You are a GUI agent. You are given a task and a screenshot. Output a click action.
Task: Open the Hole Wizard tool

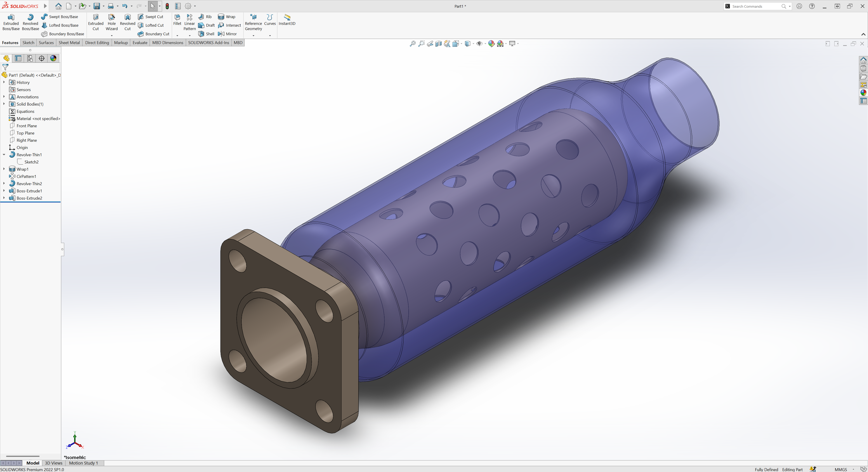(x=111, y=22)
